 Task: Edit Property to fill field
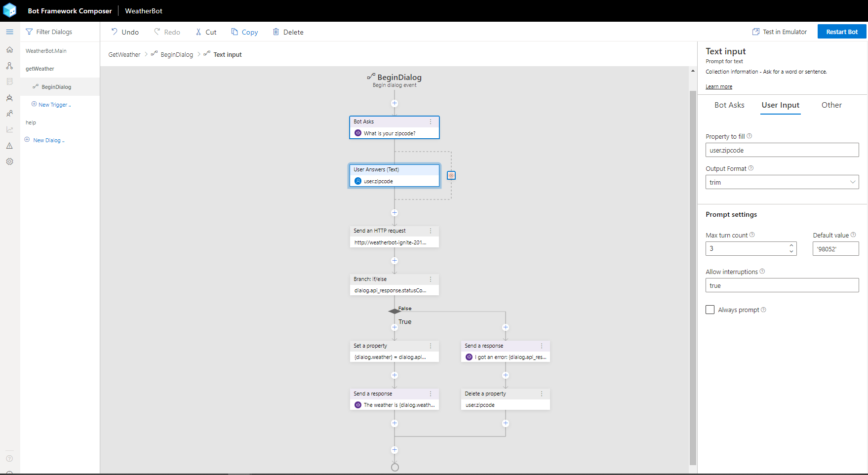(782, 150)
